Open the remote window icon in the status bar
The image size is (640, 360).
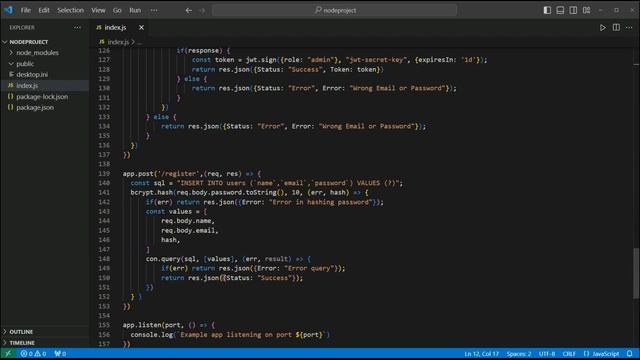tap(8, 353)
